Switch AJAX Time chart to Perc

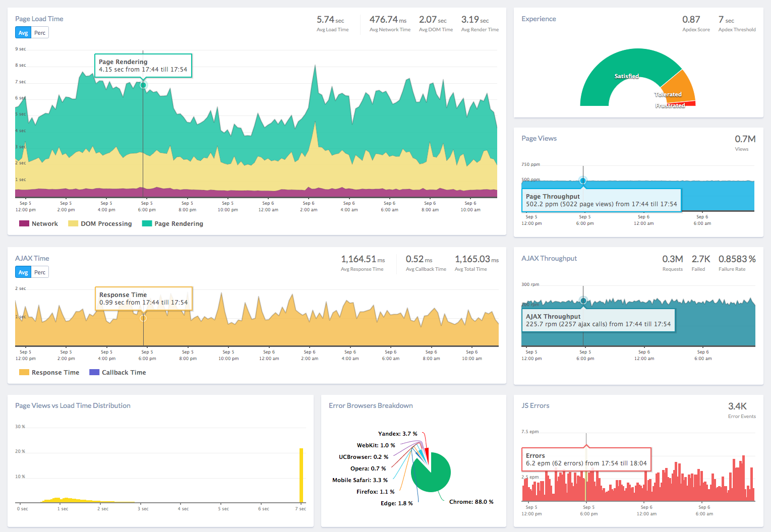[x=40, y=272]
